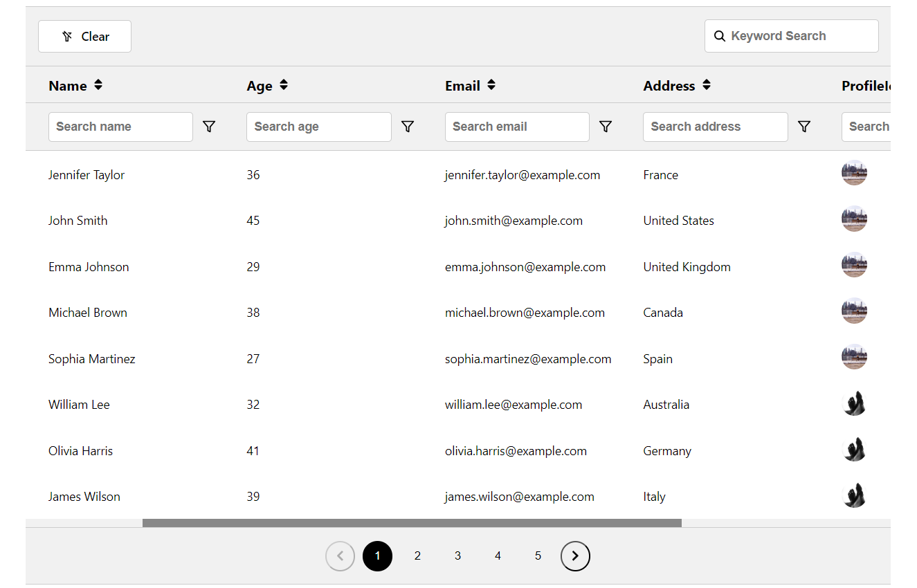Screen dimensions: 917x588
Task: Go to page 2 of the table
Action: click(x=417, y=556)
